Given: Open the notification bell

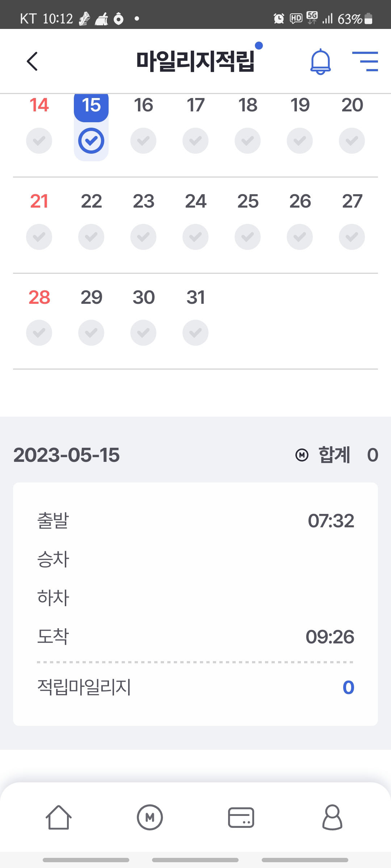Looking at the screenshot, I should (x=320, y=62).
